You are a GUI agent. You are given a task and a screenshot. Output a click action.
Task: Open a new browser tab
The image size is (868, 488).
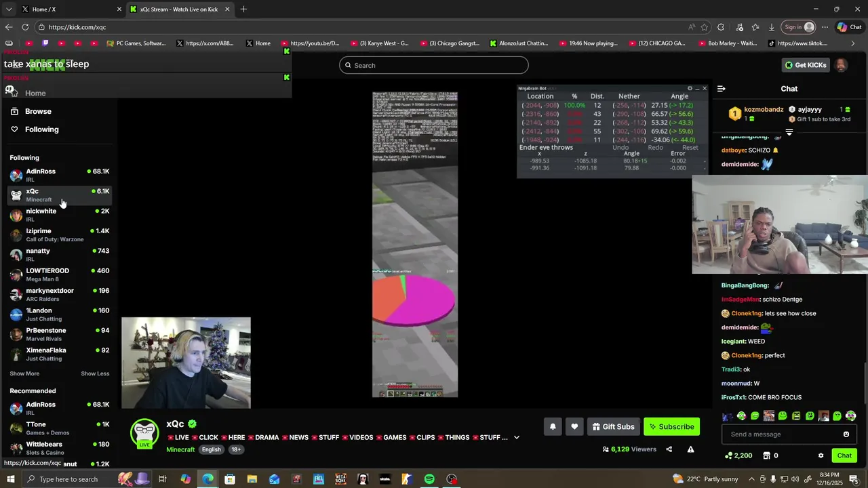(243, 9)
